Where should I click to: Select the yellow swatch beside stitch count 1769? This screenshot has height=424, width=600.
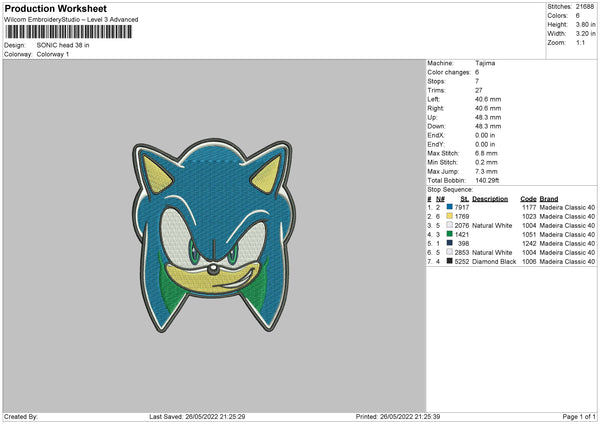[x=450, y=215]
